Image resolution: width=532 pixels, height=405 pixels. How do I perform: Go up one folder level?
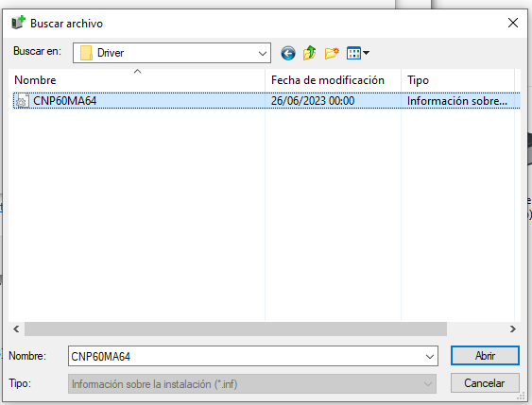click(309, 53)
